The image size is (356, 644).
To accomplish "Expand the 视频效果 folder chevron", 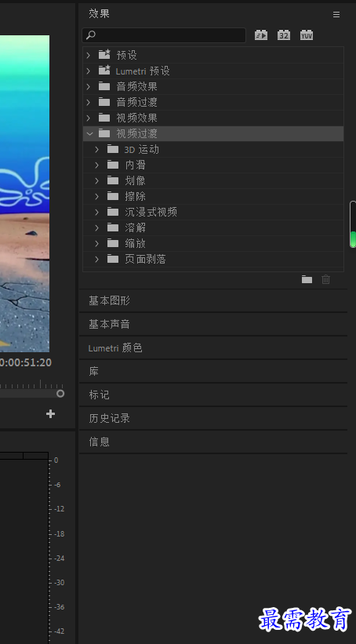I will tap(89, 118).
